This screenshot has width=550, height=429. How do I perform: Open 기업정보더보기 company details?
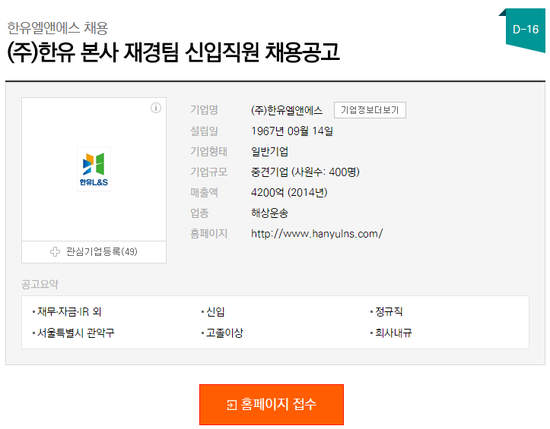coord(370,110)
